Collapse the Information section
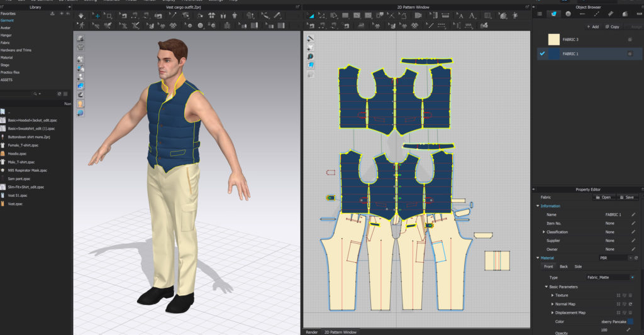Viewport: 644px width, 335px height. pos(538,206)
